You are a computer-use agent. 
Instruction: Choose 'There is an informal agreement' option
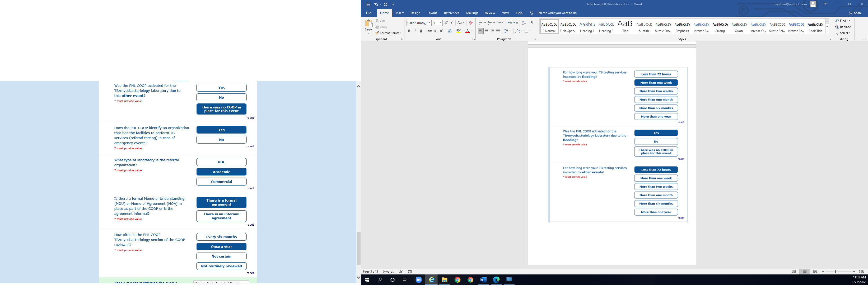(221, 216)
